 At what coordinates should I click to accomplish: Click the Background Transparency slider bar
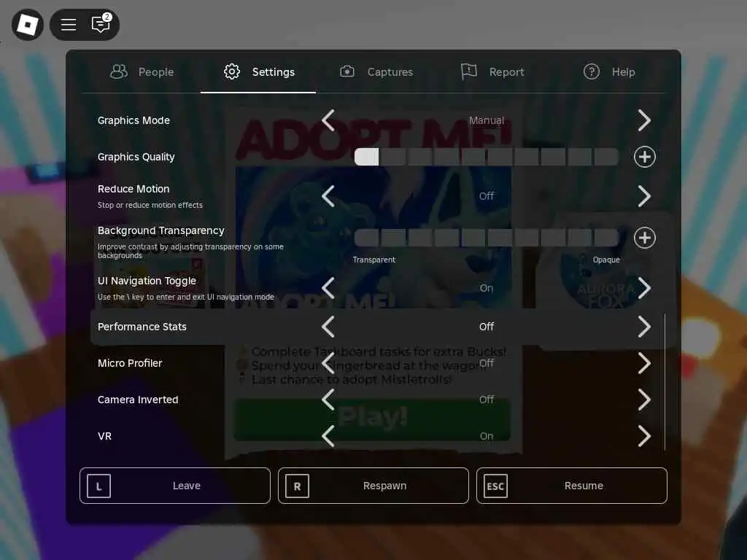click(x=487, y=238)
